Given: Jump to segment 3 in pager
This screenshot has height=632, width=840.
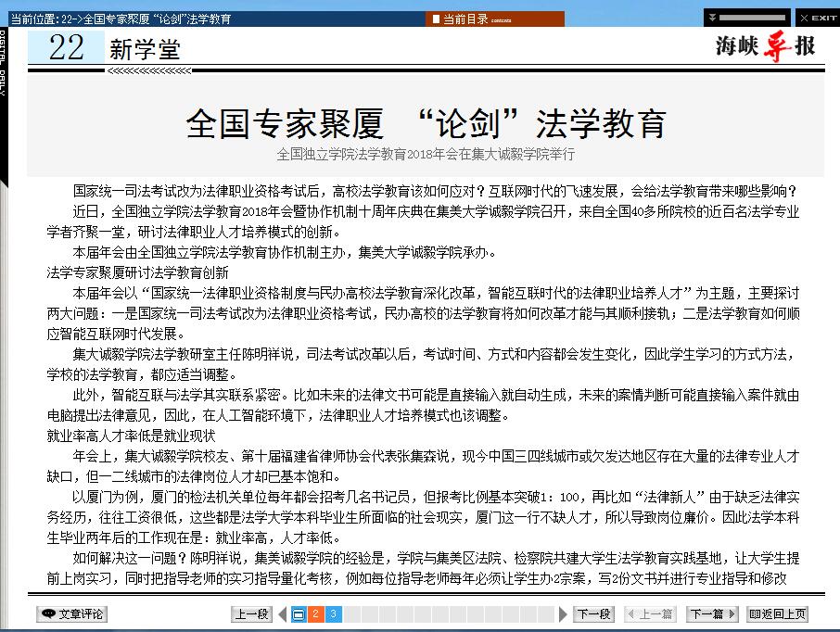Looking at the screenshot, I should point(333,613).
